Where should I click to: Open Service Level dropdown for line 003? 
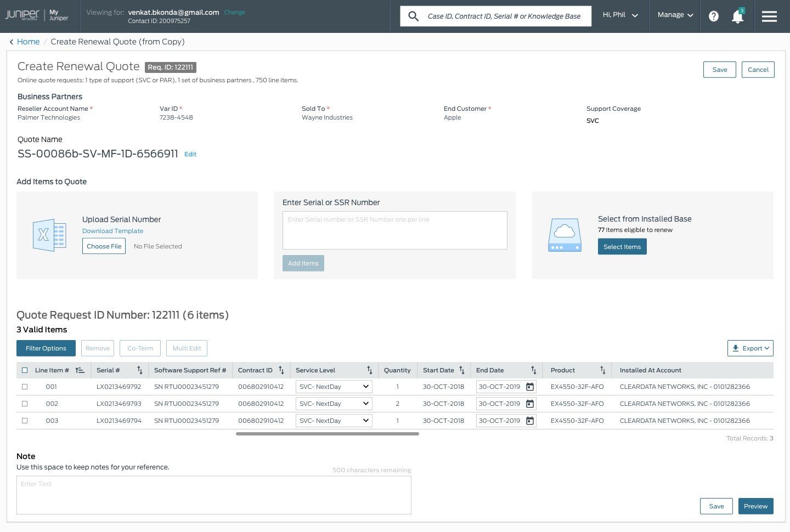tap(334, 421)
